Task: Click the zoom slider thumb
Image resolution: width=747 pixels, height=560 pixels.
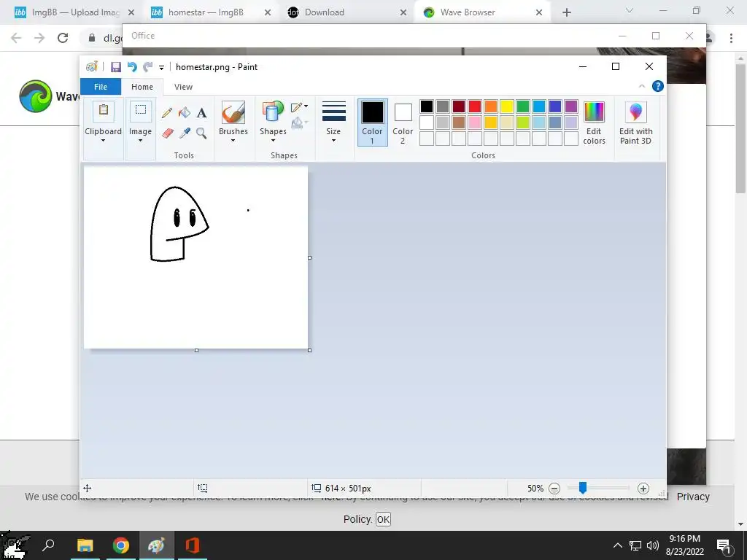Action: click(x=583, y=488)
